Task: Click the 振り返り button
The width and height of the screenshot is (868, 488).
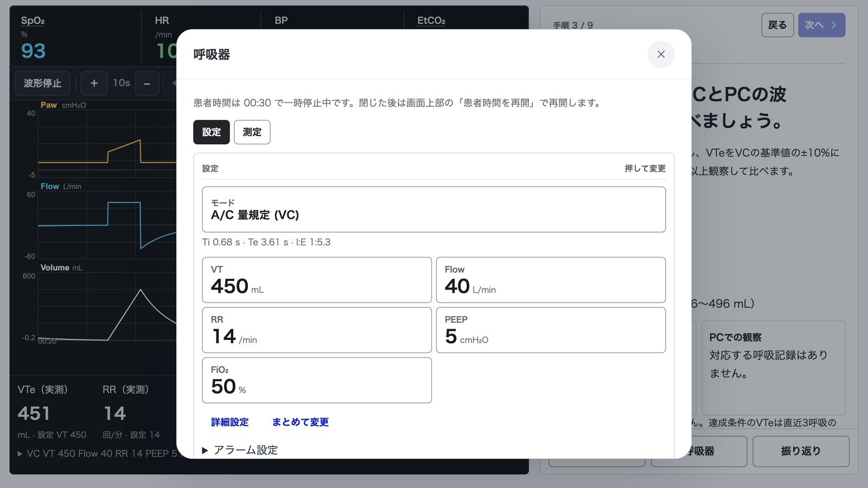Action: tap(801, 451)
